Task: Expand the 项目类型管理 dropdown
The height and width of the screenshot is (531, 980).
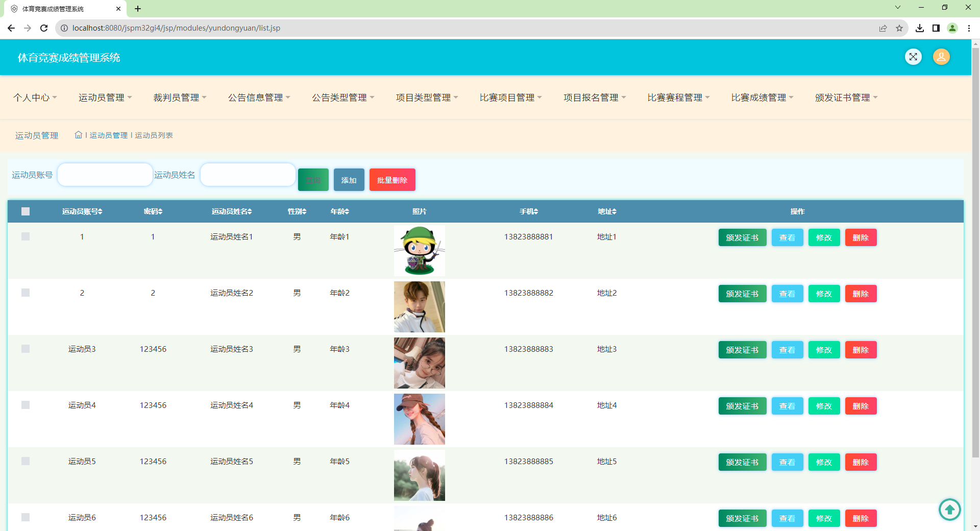Action: tap(427, 98)
